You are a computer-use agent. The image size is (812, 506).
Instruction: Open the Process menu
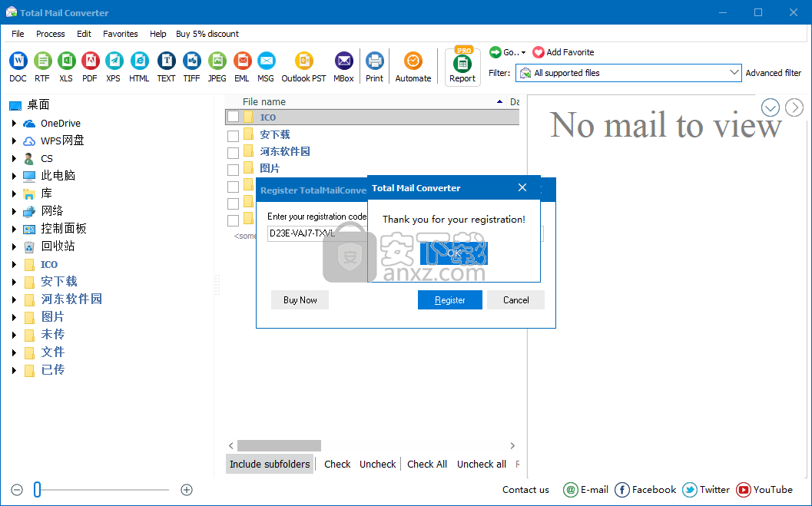[50, 34]
